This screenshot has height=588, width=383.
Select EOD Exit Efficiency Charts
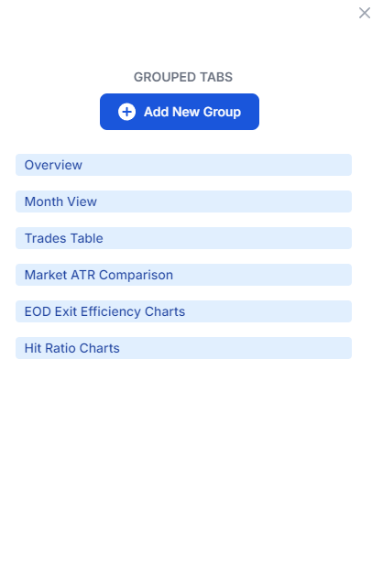tap(183, 311)
